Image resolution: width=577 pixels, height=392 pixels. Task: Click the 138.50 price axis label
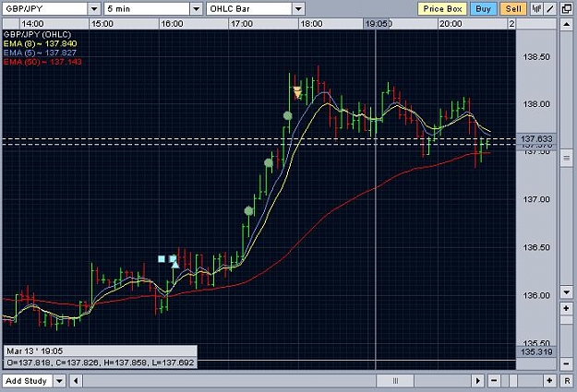click(536, 57)
